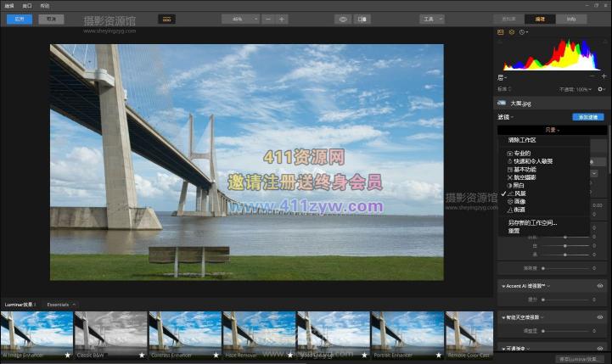The height and width of the screenshot is (364, 612).
Task: Add a new layer with plus icon
Action: 604,76
